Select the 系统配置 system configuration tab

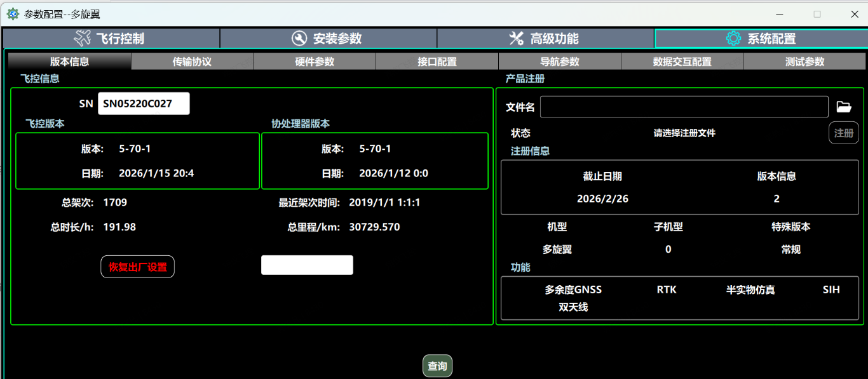click(x=761, y=38)
